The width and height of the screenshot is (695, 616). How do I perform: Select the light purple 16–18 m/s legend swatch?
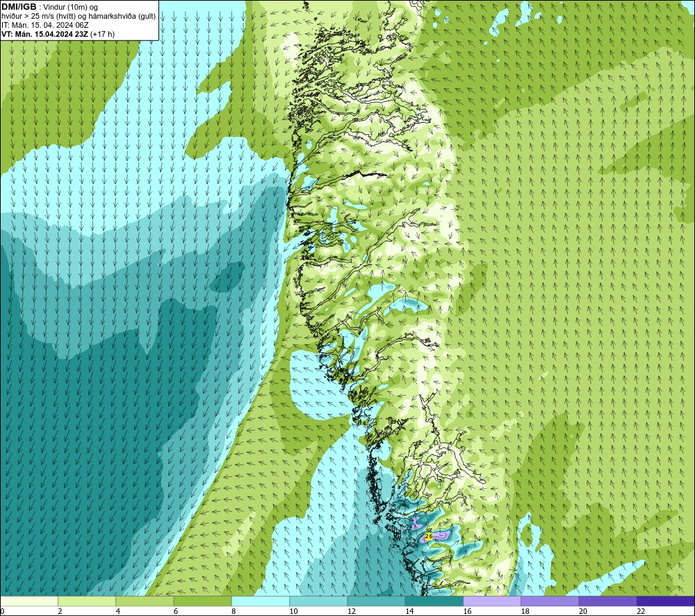[492, 601]
